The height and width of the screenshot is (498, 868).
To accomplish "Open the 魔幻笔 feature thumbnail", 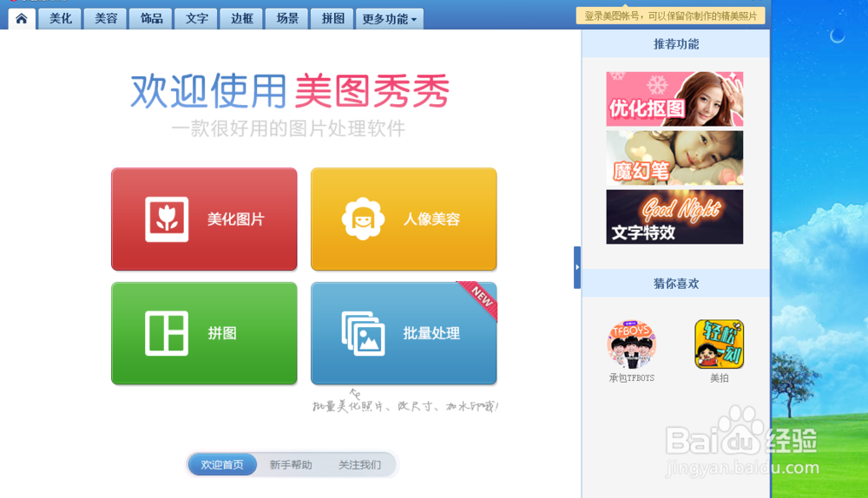I will pos(674,158).
